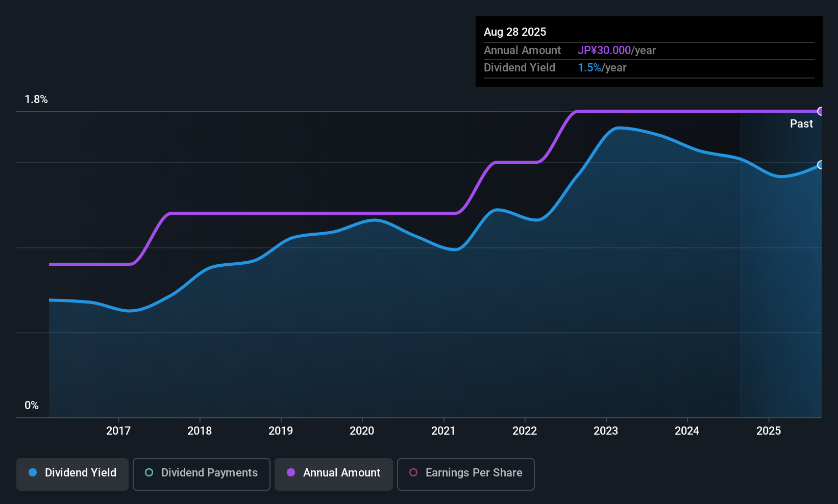
Task: Click the purple Annual Amount endpoint marker
Action: (x=821, y=111)
